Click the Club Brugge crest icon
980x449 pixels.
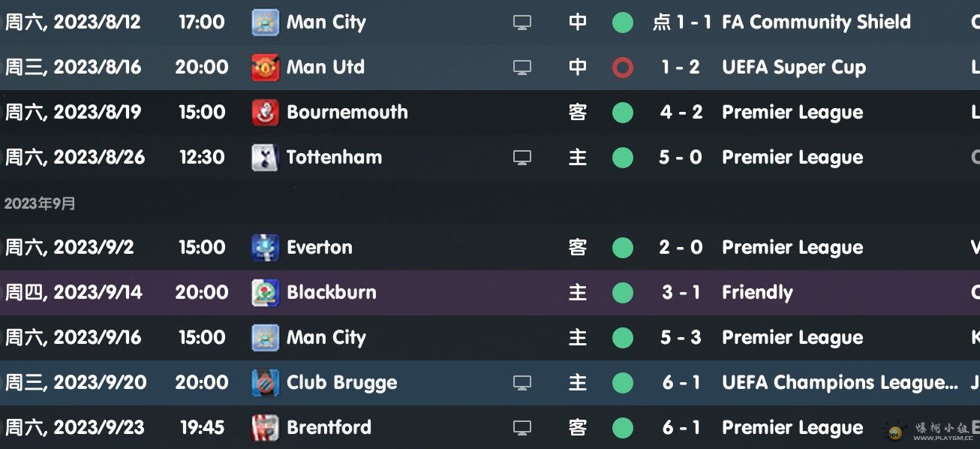point(265,383)
